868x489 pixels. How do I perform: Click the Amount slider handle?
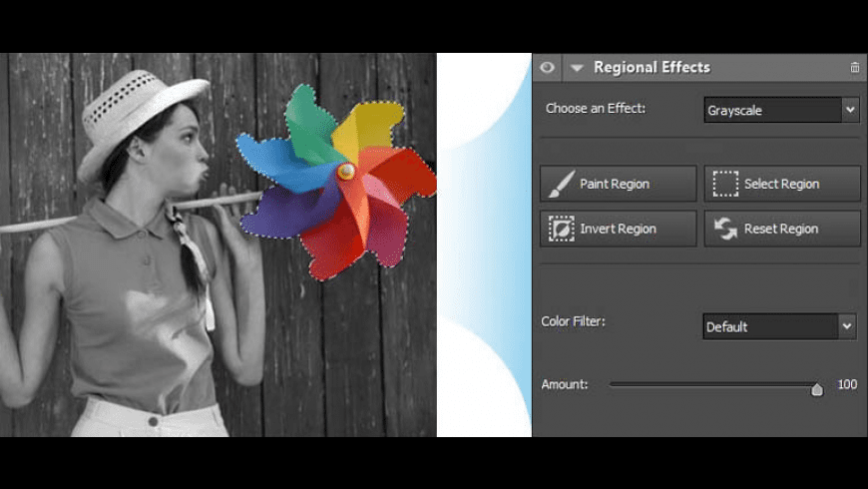click(816, 389)
